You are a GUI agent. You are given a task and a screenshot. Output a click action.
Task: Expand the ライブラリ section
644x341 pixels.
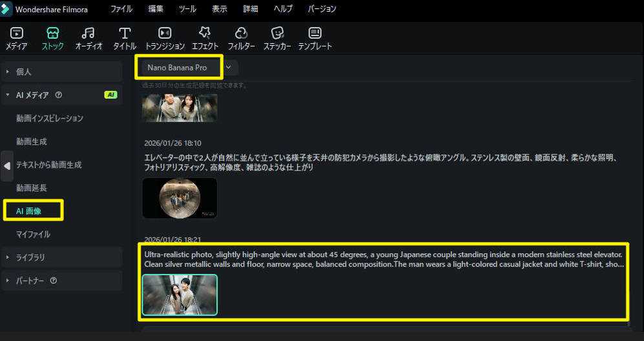[x=61, y=258]
